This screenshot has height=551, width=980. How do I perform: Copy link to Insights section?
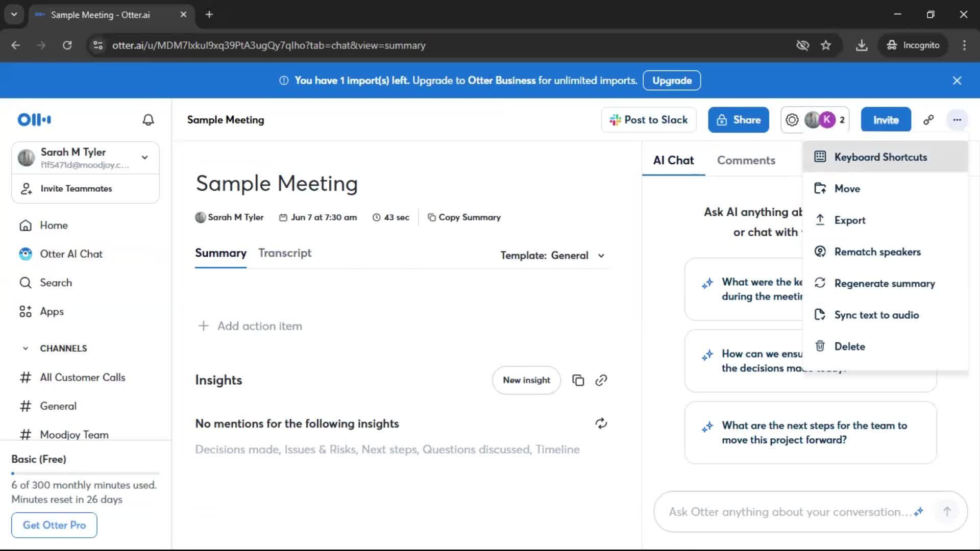coord(601,380)
